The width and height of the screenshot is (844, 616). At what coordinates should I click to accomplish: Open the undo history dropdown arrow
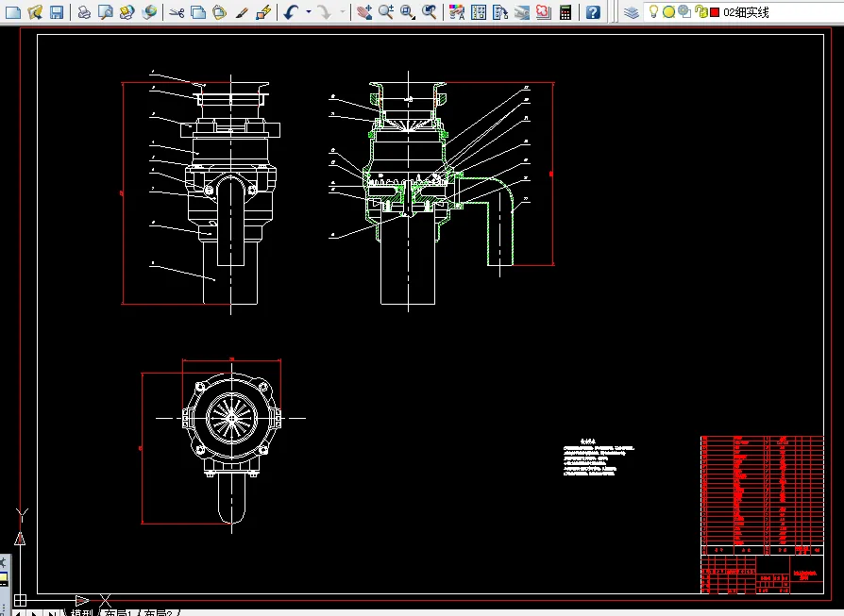(x=309, y=12)
